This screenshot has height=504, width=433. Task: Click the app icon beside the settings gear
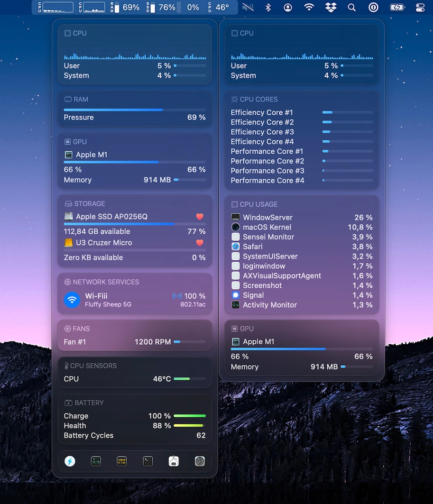174,461
